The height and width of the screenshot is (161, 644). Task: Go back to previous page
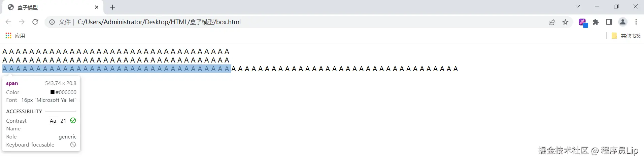pos(8,22)
